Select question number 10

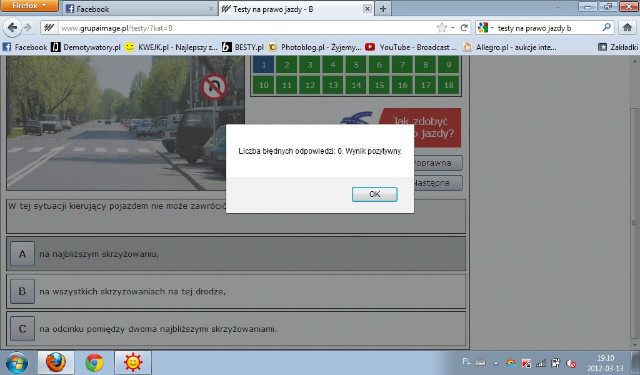(264, 85)
